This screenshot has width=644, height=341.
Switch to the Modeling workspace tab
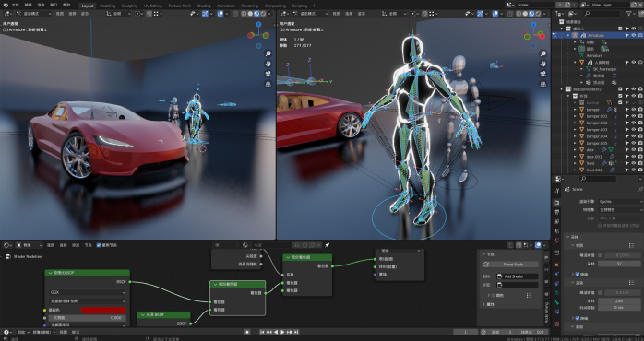108,6
